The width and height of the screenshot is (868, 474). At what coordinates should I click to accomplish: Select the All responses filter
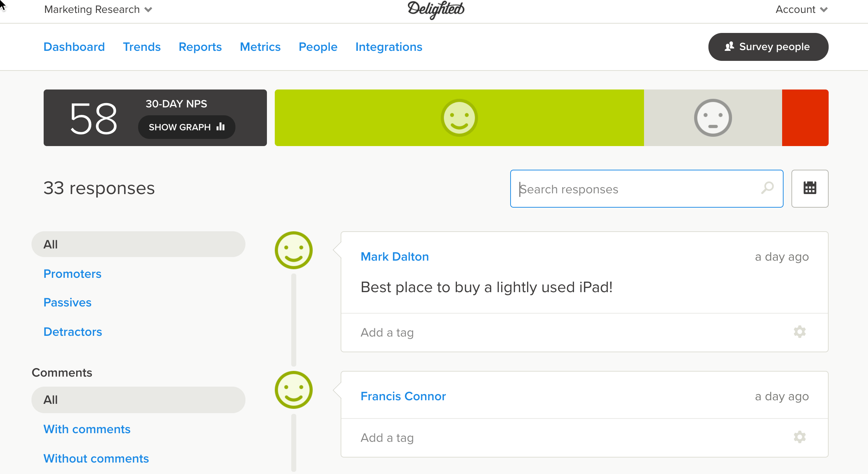click(138, 244)
